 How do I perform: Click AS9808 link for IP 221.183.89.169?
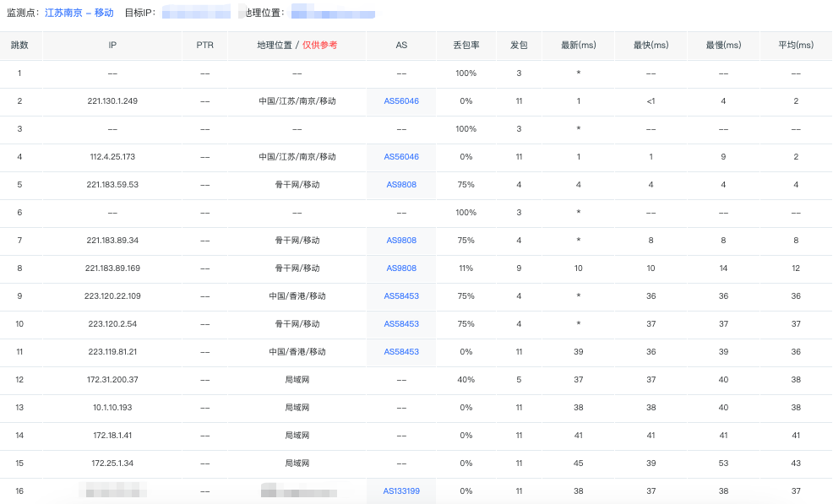[x=401, y=268]
